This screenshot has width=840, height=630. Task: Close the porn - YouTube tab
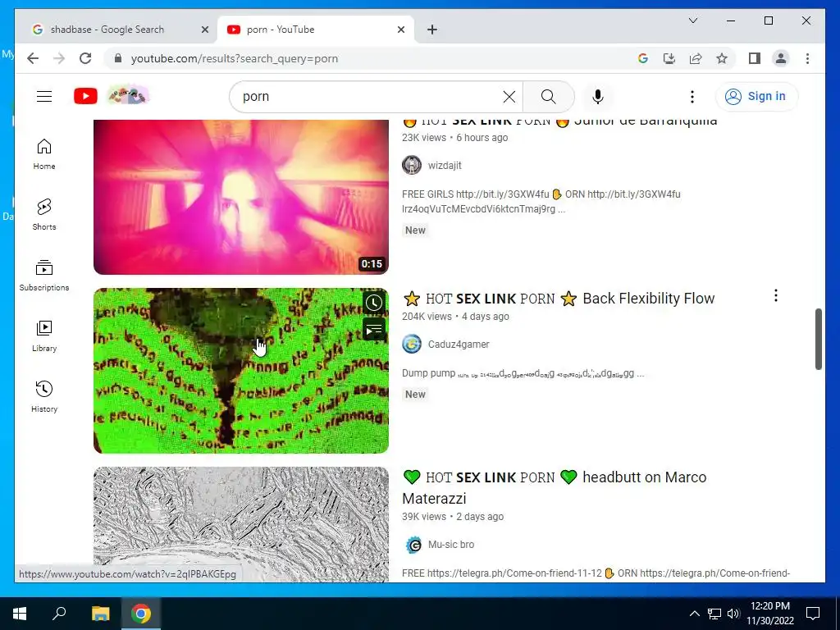(x=400, y=30)
